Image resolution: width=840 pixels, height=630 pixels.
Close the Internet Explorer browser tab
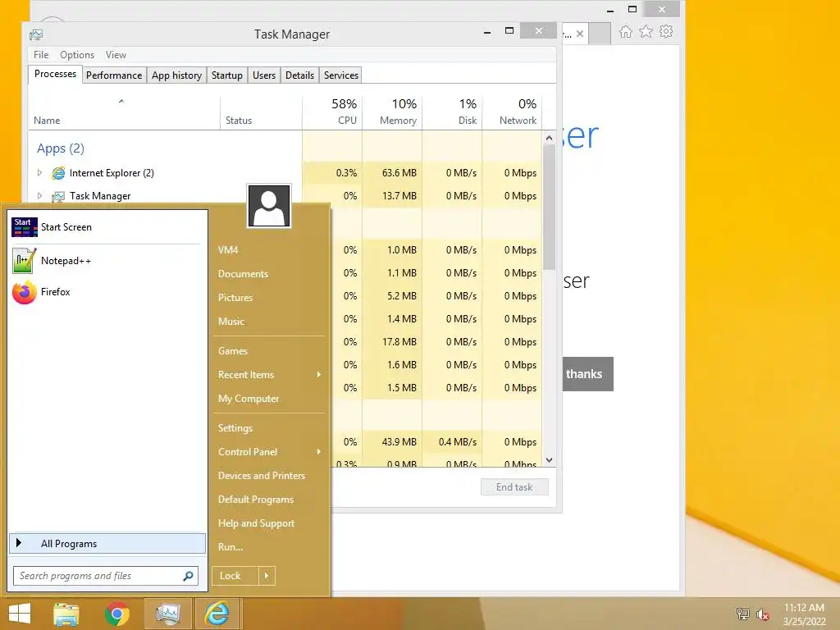(x=580, y=34)
